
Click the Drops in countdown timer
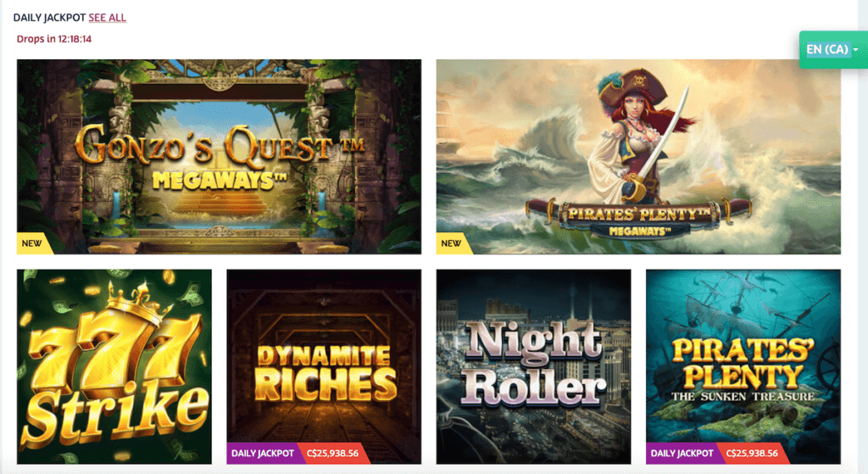(x=53, y=39)
